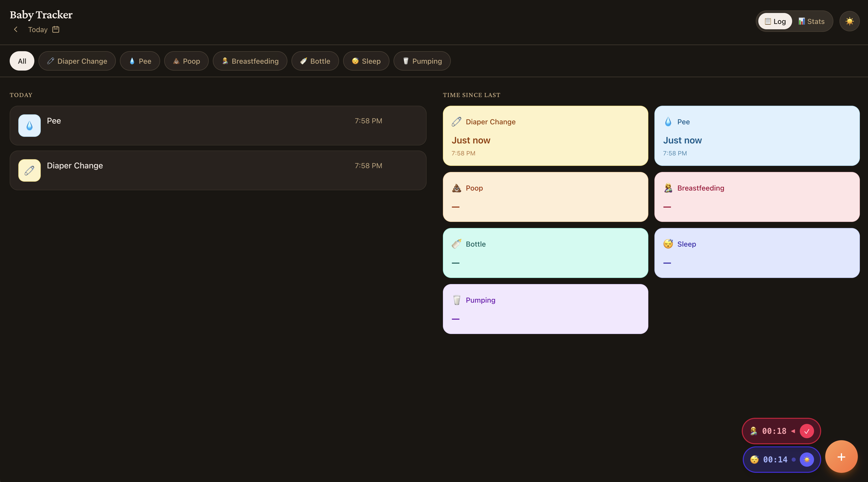This screenshot has height=482, width=868.
Task: Filter log by Breastfeeding
Action: tap(250, 61)
